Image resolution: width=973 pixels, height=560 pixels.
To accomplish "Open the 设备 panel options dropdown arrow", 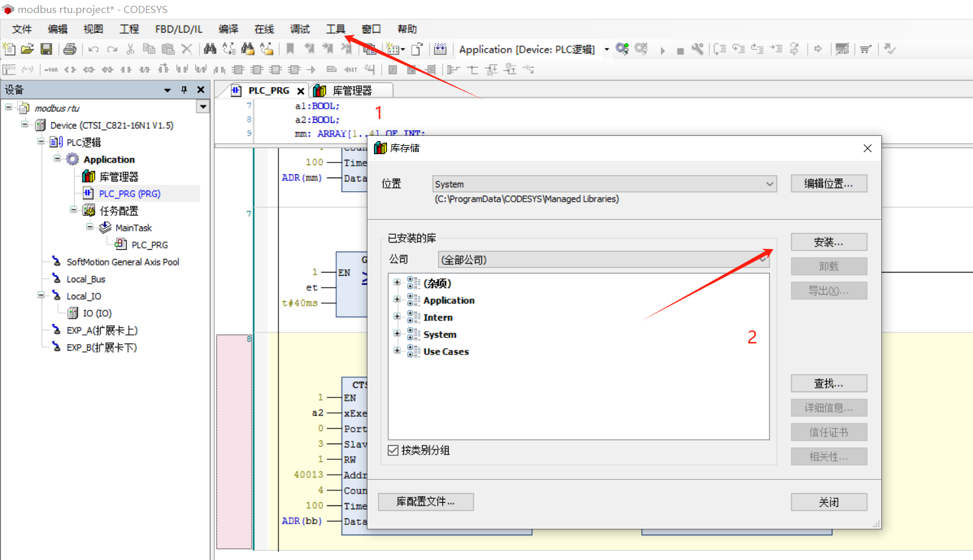I will (x=167, y=90).
